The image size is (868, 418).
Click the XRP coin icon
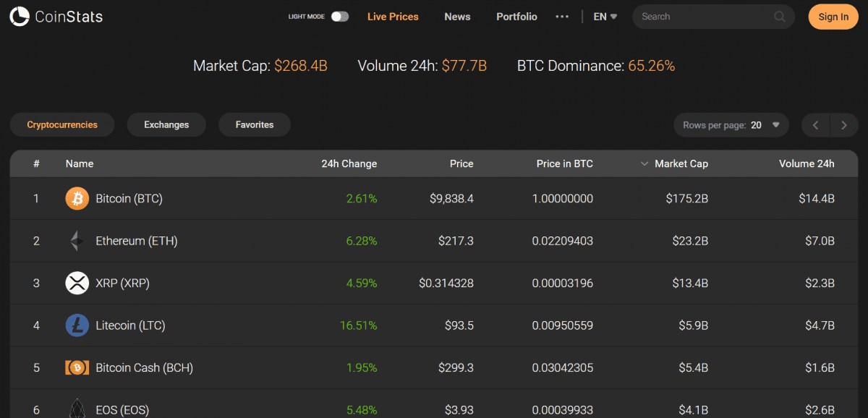(77, 283)
